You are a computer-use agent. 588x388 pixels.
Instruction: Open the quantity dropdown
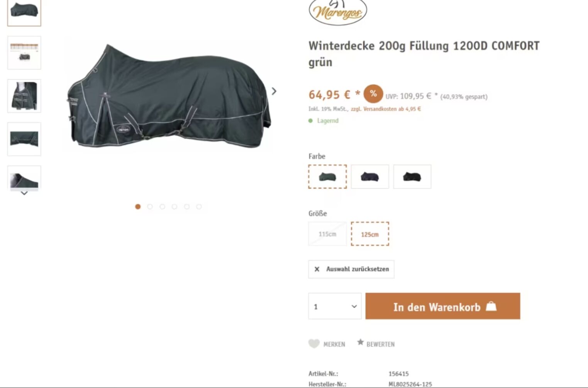pos(335,306)
